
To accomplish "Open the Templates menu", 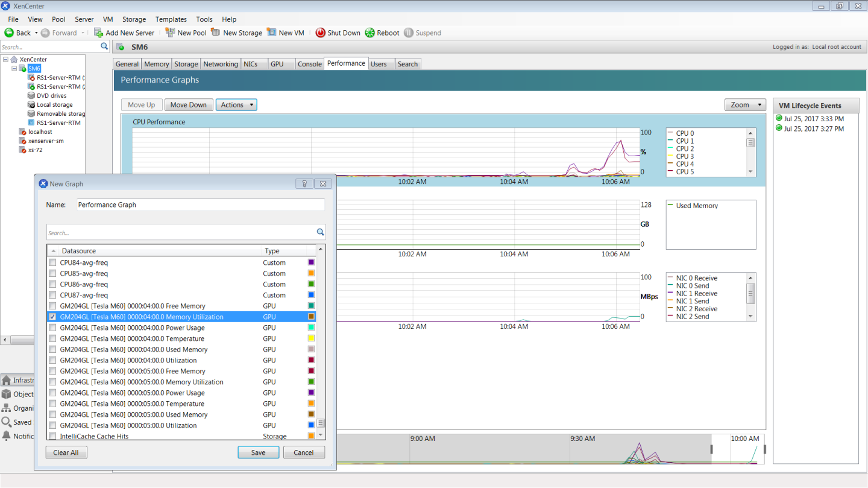I will (171, 19).
